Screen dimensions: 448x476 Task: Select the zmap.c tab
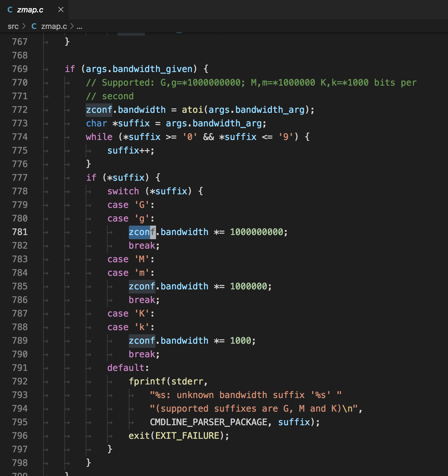pyautogui.click(x=34, y=10)
